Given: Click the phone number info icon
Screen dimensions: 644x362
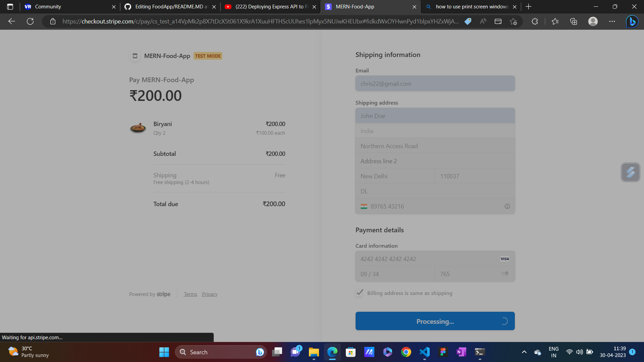Looking at the screenshot, I should point(507,206).
